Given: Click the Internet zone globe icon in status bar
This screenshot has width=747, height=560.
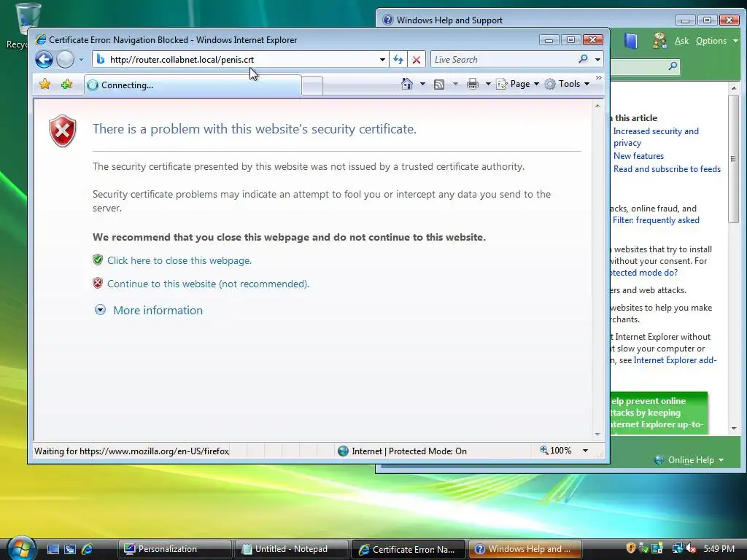Looking at the screenshot, I should click(x=343, y=451).
